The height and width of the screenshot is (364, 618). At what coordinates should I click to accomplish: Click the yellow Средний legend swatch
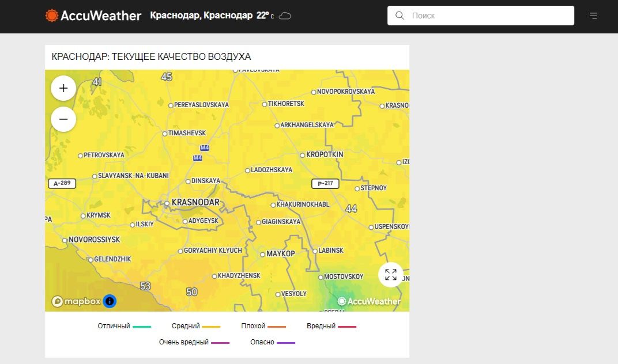pos(212,327)
